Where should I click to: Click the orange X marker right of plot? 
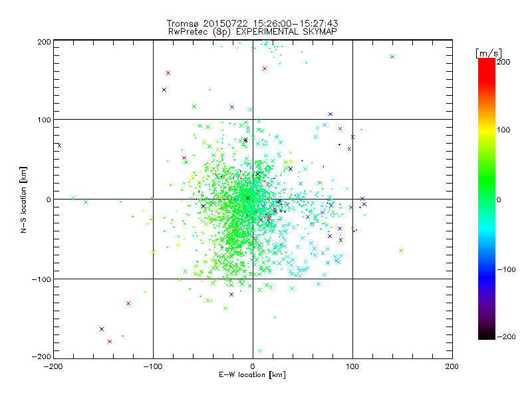click(x=401, y=251)
